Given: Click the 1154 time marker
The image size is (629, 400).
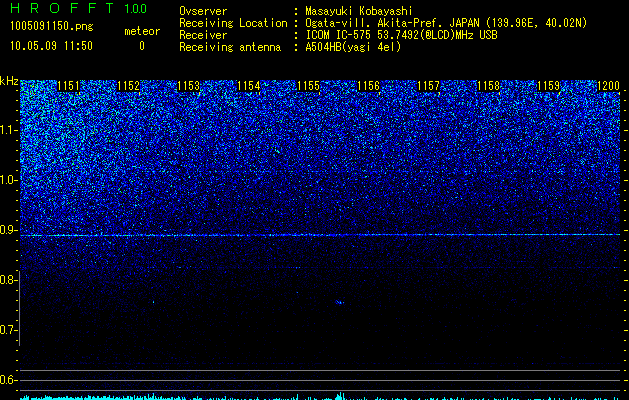Looking at the screenshot, I should coord(249,86).
